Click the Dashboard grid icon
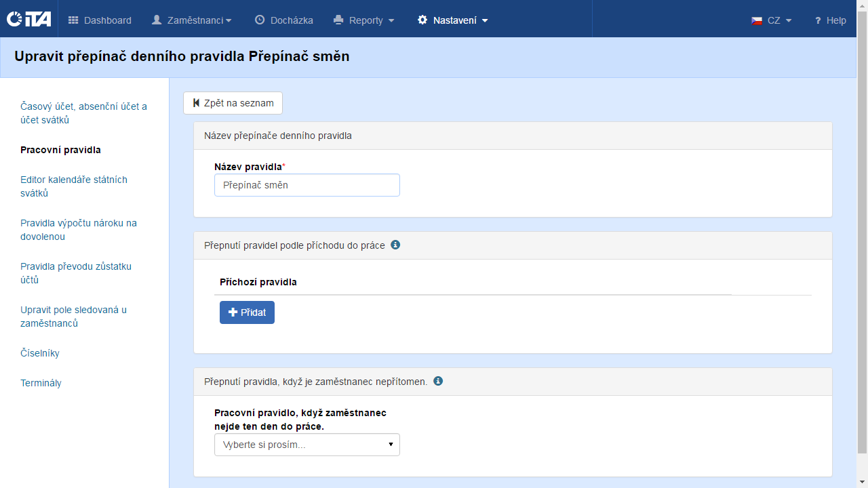 pos(73,20)
